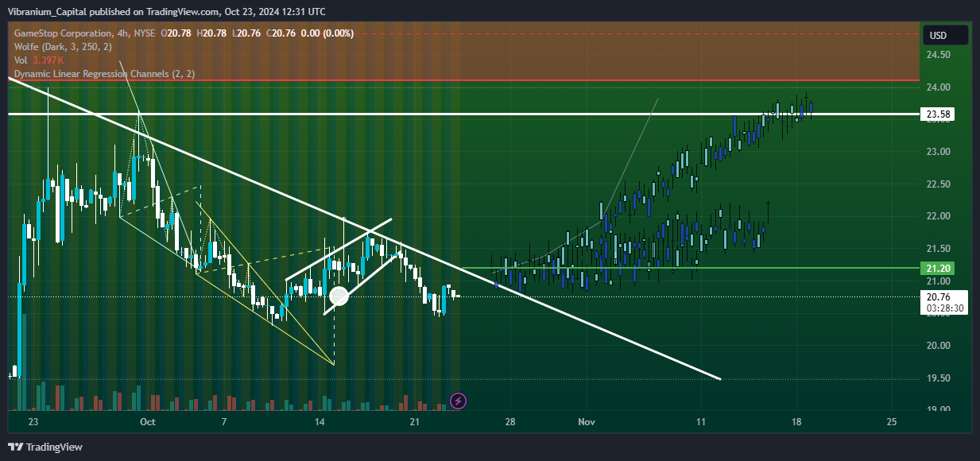Viewport: 980px width, 461px height.
Task: Click the white circle marker on chart
Action: click(x=339, y=296)
